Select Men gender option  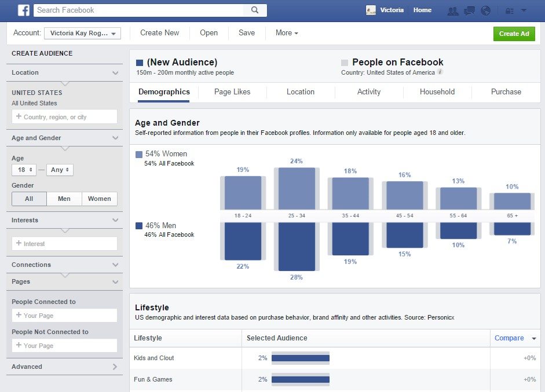pyautogui.click(x=64, y=199)
